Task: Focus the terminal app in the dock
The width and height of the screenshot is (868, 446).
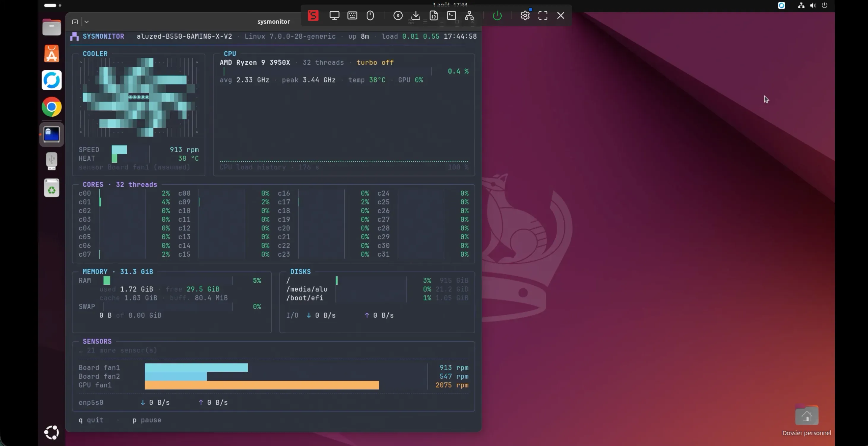Action: (x=52, y=134)
